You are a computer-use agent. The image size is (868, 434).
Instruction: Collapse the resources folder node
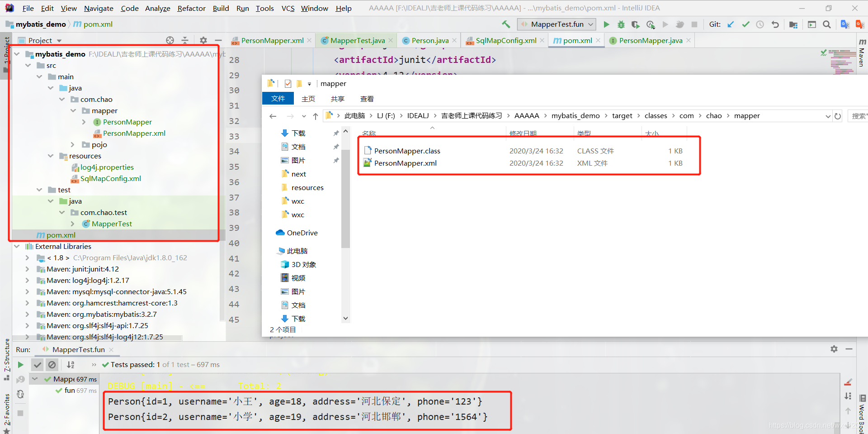pyautogui.click(x=51, y=156)
